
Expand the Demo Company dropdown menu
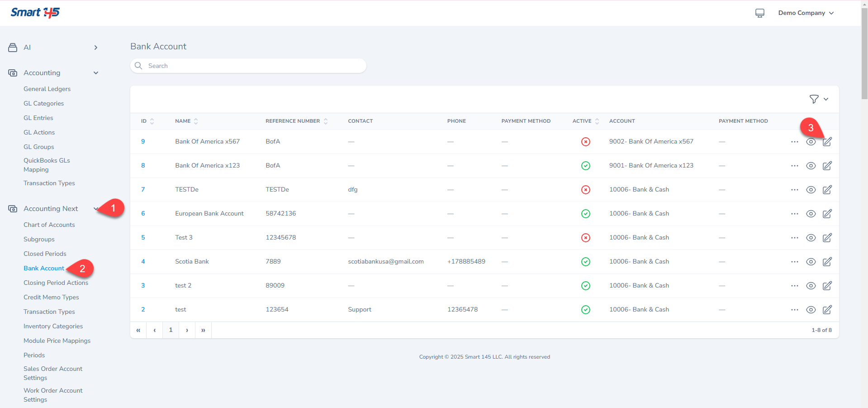(x=805, y=13)
